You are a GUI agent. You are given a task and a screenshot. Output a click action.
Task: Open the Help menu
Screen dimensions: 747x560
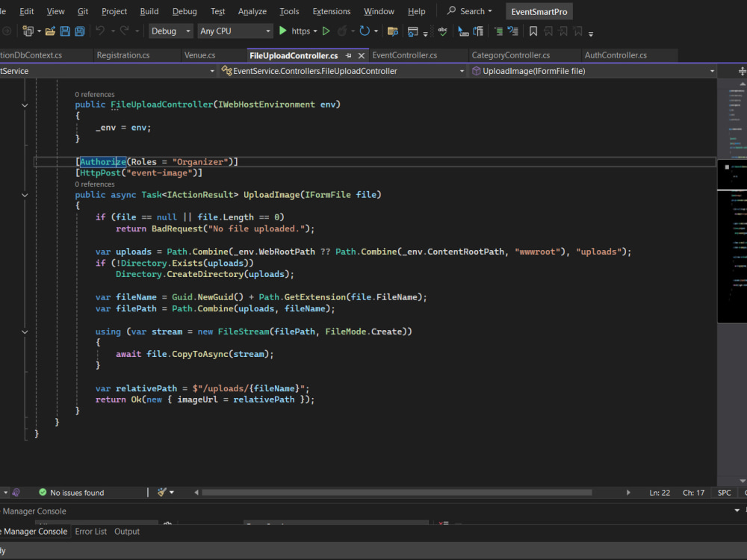[416, 11]
